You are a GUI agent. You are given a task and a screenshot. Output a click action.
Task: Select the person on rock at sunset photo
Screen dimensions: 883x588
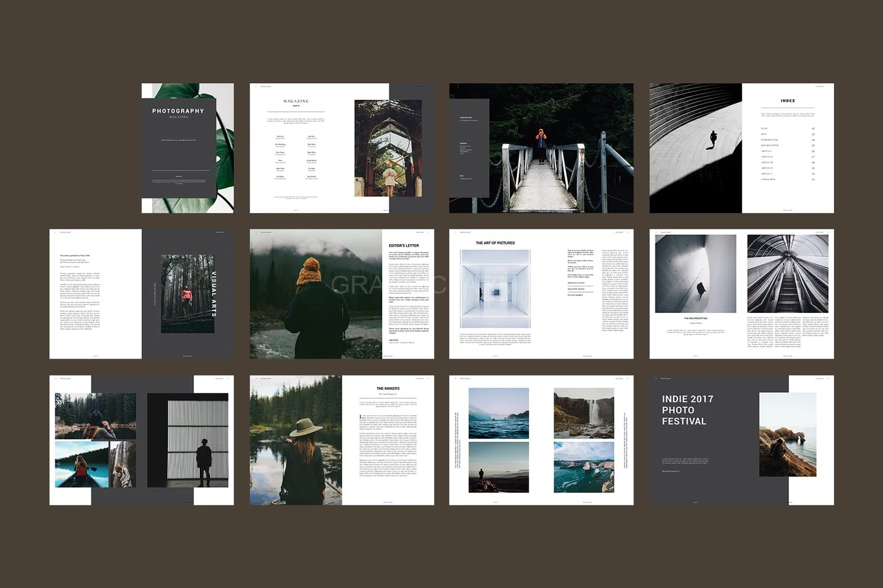[x=498, y=468]
